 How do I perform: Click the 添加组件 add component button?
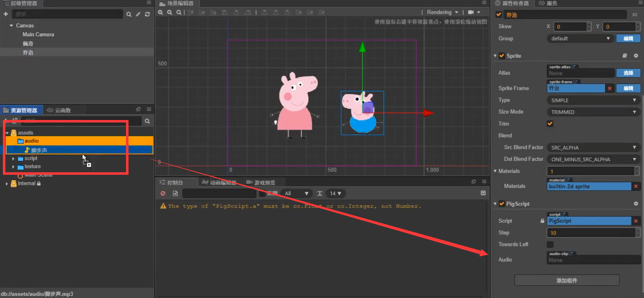(567, 280)
